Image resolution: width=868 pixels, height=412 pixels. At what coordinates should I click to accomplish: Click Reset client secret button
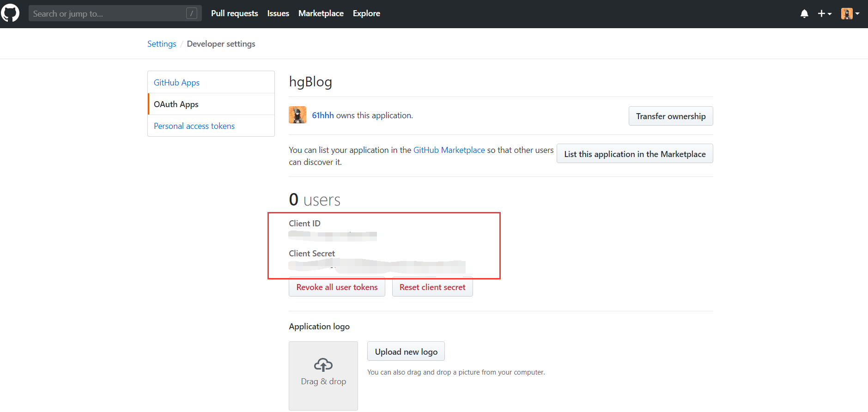tap(432, 287)
